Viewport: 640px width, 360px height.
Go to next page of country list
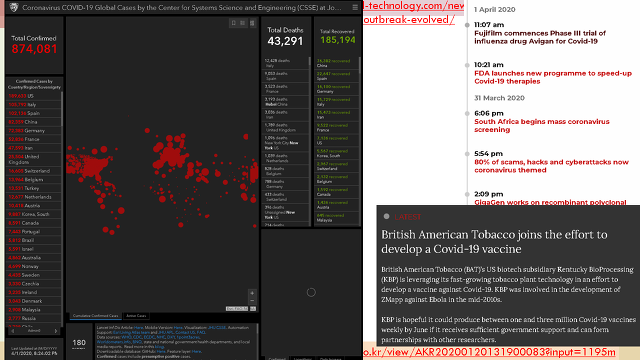56,331
